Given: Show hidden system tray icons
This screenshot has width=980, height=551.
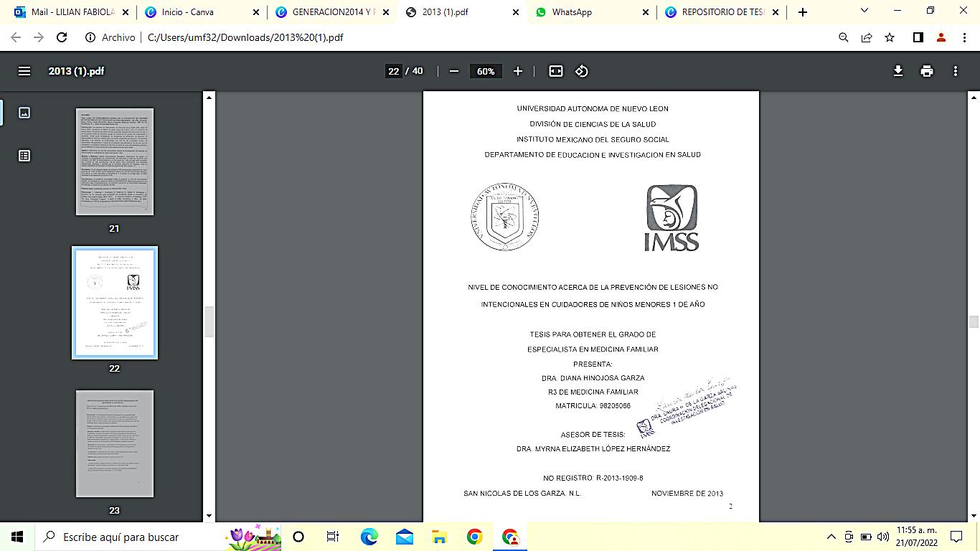Looking at the screenshot, I should point(831,537).
